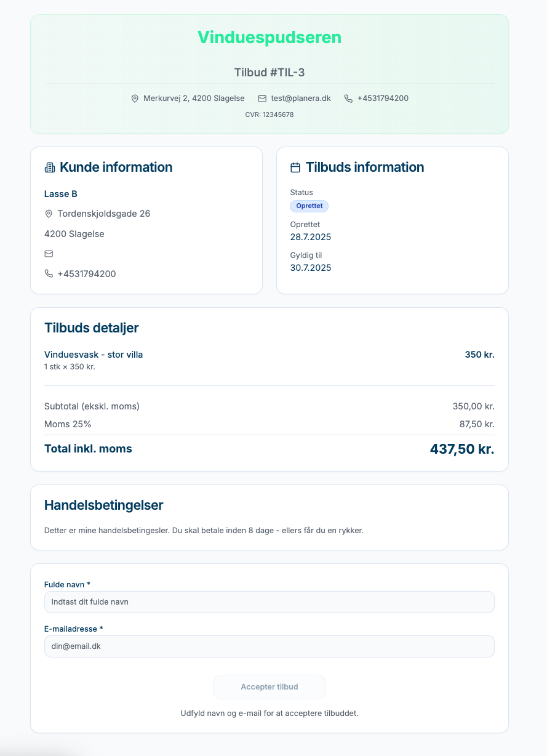This screenshot has height=756, width=547.
Task: Click the building icon beside Kunde information
Action: (x=50, y=167)
